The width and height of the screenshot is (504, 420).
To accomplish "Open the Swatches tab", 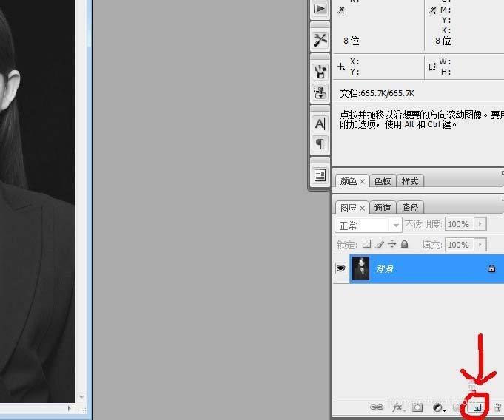I will click(x=383, y=181).
